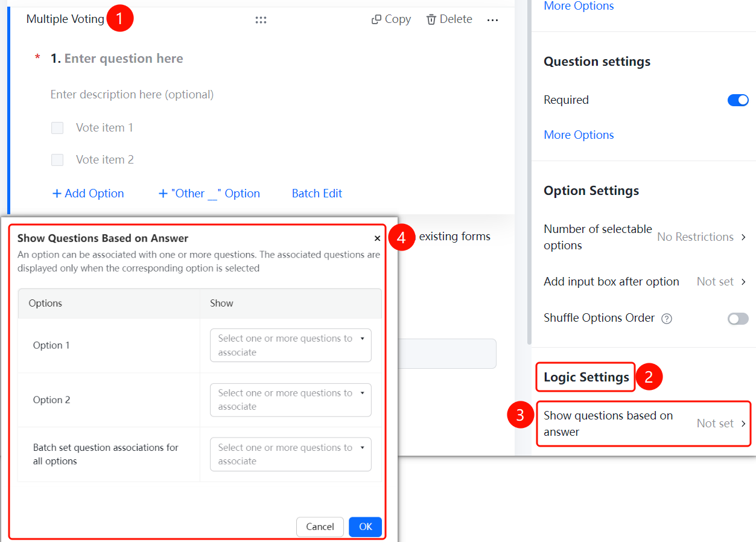This screenshot has height=542, width=756.
Task: Enable the Shuffle Options Order switch
Action: [x=738, y=319]
